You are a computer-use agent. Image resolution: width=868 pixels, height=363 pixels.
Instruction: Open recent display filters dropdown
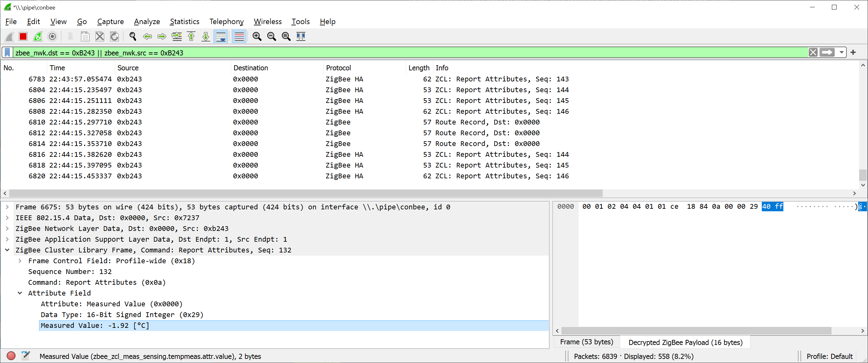(841, 53)
